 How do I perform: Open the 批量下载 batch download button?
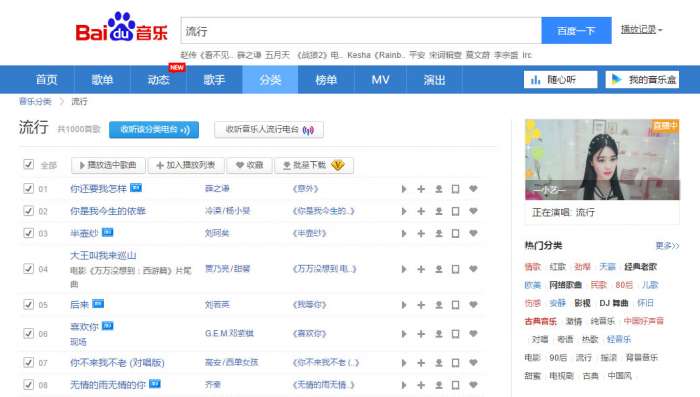(x=314, y=165)
